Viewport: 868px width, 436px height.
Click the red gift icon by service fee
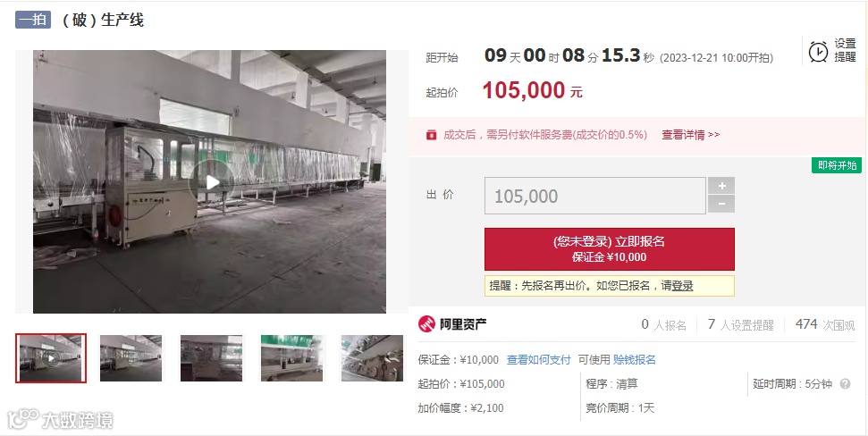coord(431,135)
